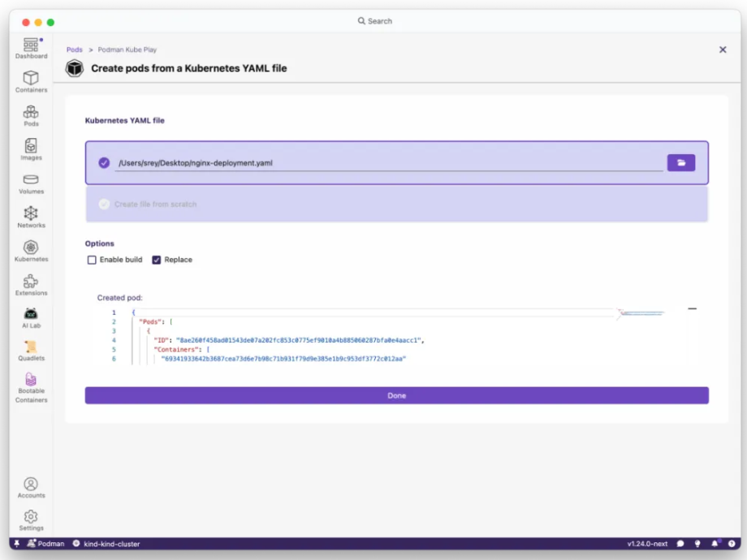Open the Networks section
The image size is (747, 560).
(31, 218)
